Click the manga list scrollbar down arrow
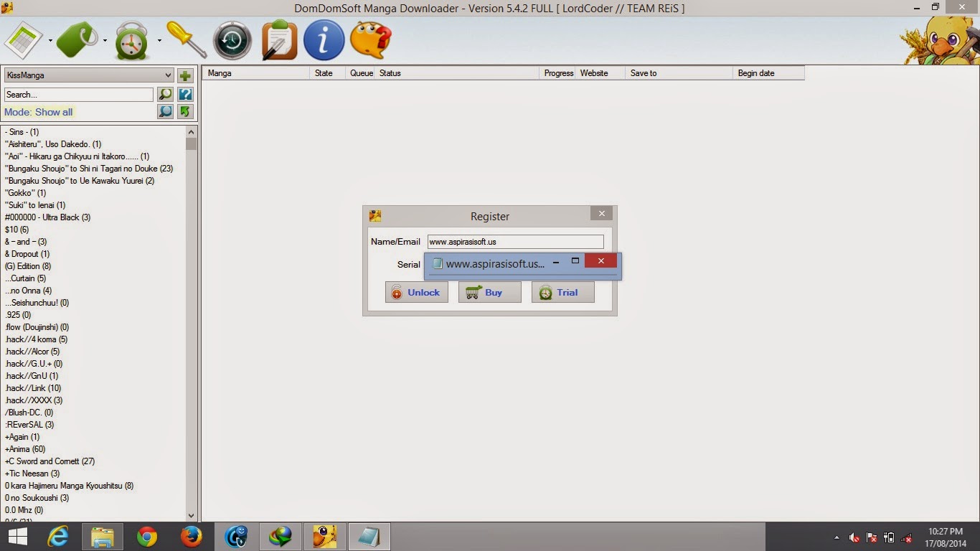This screenshot has height=551, width=980. point(191,515)
